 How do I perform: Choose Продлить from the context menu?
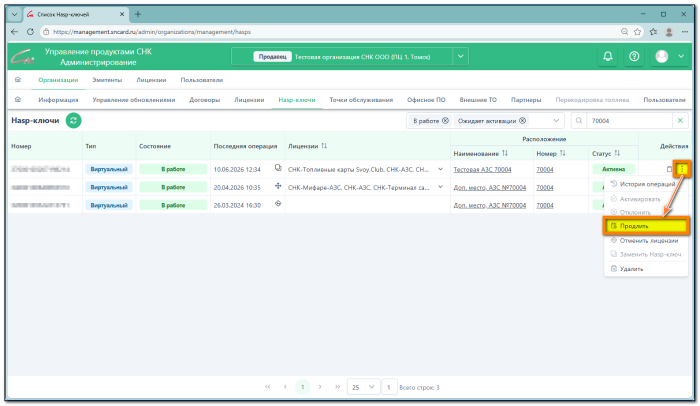pos(646,226)
